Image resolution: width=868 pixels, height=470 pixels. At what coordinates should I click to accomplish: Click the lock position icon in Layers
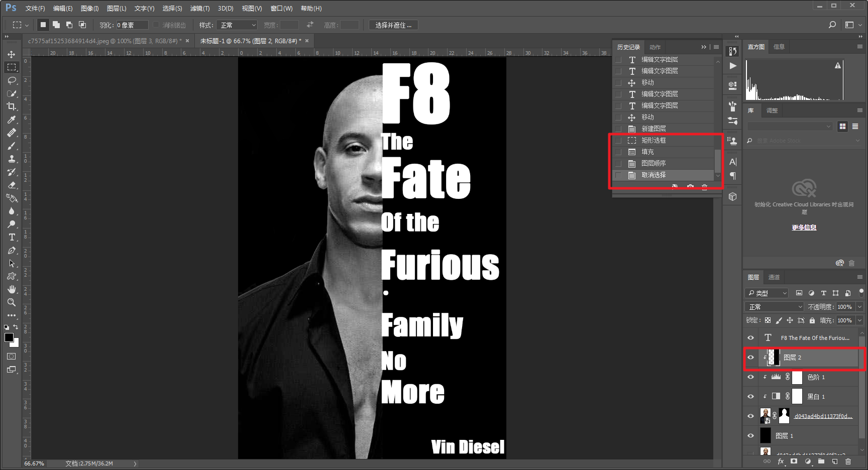point(790,320)
